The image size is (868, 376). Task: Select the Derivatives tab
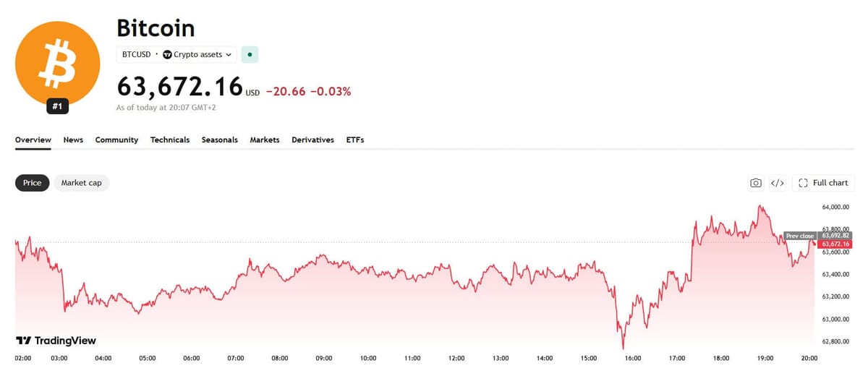point(312,140)
